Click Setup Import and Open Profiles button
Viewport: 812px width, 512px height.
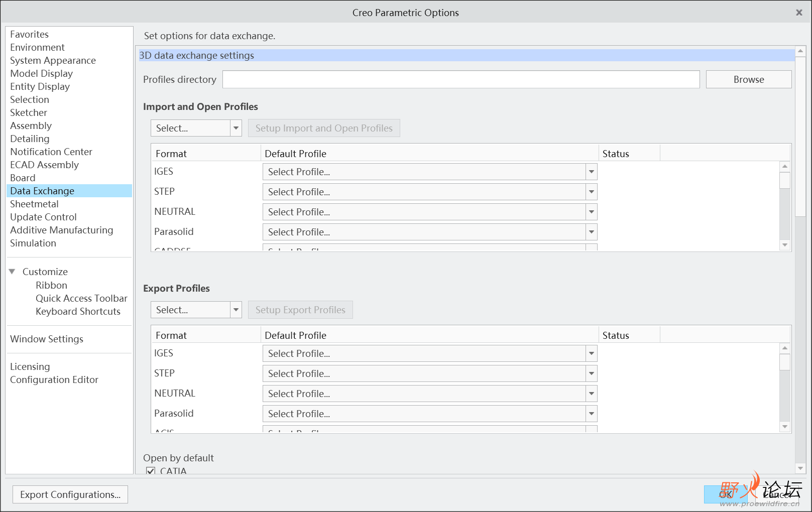324,128
